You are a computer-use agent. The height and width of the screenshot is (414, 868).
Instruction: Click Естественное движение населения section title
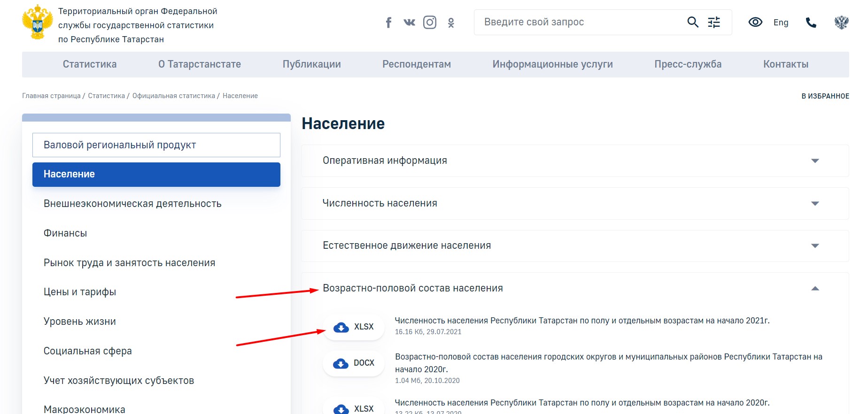[x=407, y=245]
